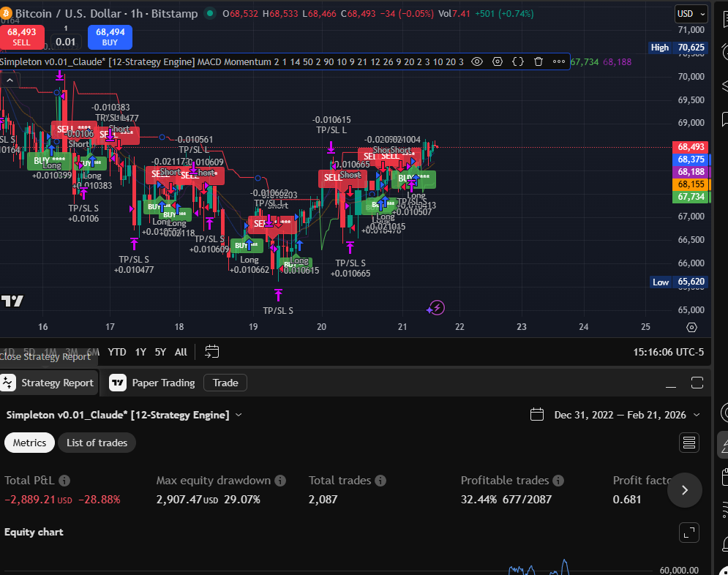
Task: Hide the strategy using the eye icon
Action: 477,61
